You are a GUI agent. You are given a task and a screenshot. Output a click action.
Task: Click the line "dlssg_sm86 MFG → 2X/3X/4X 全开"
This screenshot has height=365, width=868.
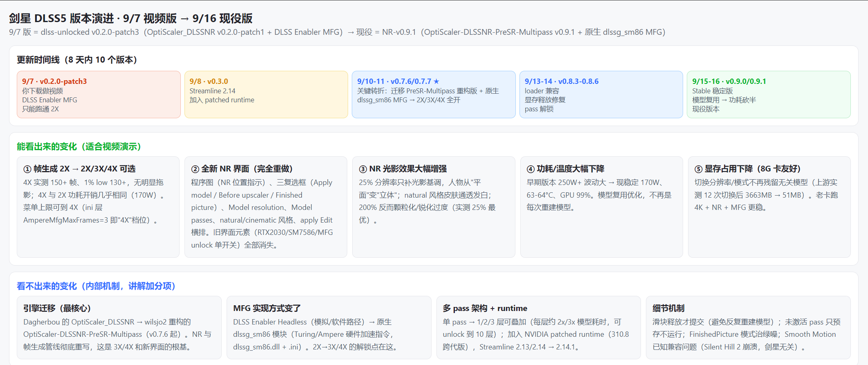click(409, 100)
